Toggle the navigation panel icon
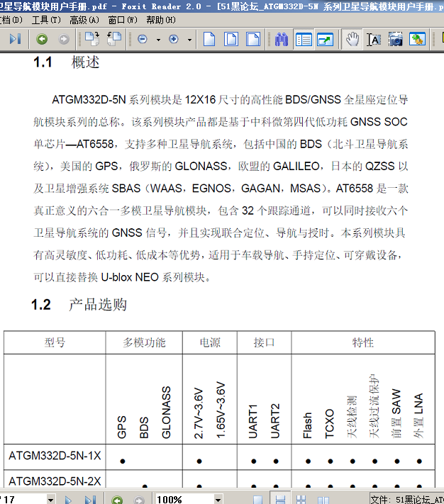 (x=304, y=40)
